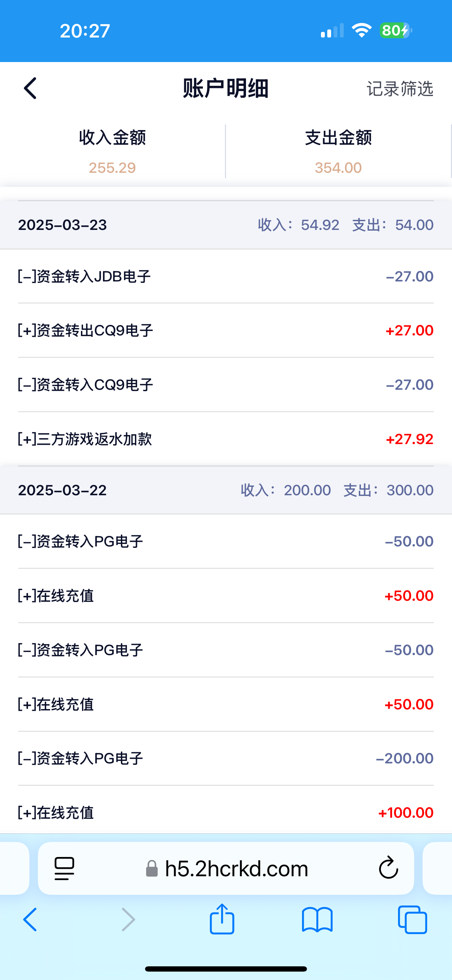Open the Safari share sheet
The height and width of the screenshot is (980, 452).
222,919
